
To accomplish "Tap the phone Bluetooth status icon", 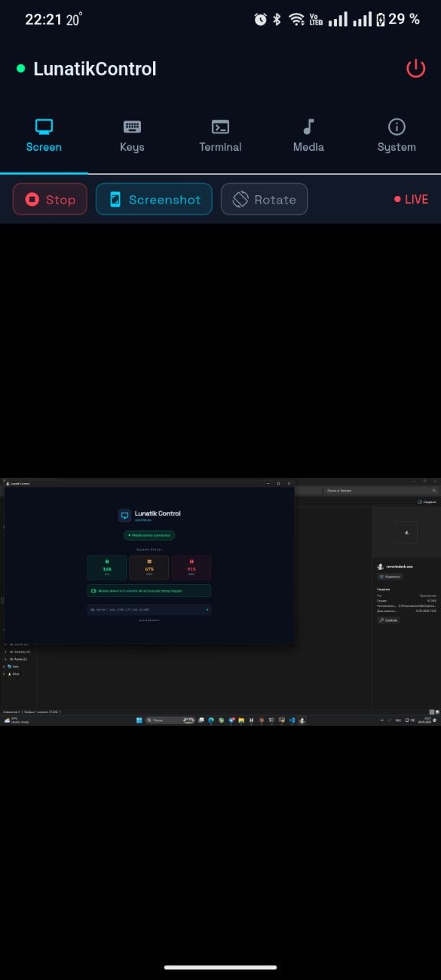I will click(277, 20).
